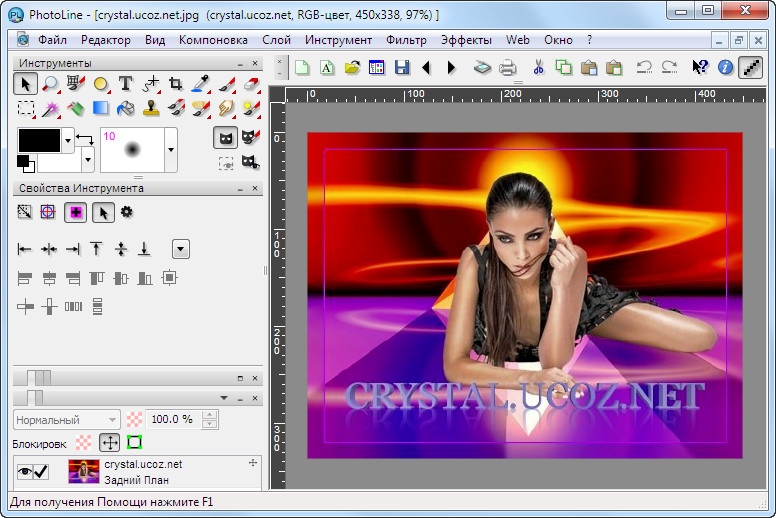This screenshot has width=776, height=518.
Task: Toggle the magenta plus button in tool properties
Action: pos(76,213)
